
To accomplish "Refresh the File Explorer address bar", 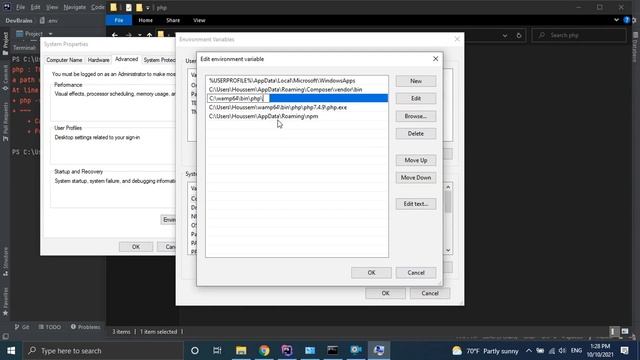I will click(x=518, y=36).
